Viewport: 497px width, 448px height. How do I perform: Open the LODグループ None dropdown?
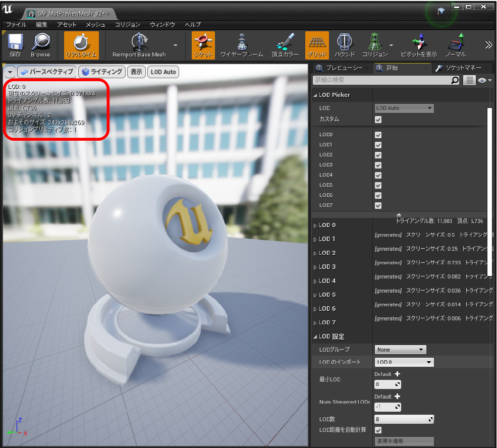point(400,350)
